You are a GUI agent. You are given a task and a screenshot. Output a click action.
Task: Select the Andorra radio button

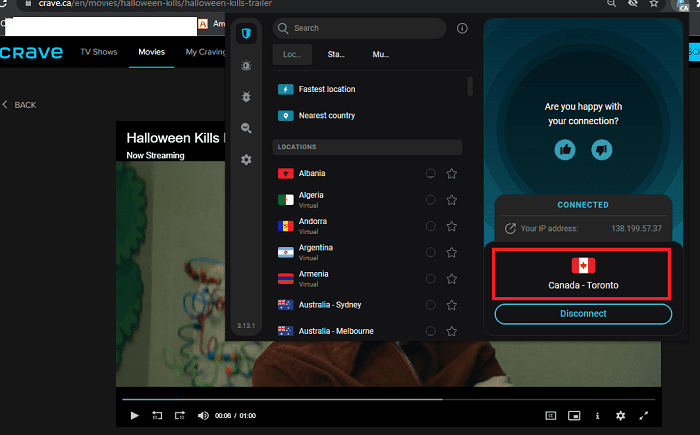(430, 226)
